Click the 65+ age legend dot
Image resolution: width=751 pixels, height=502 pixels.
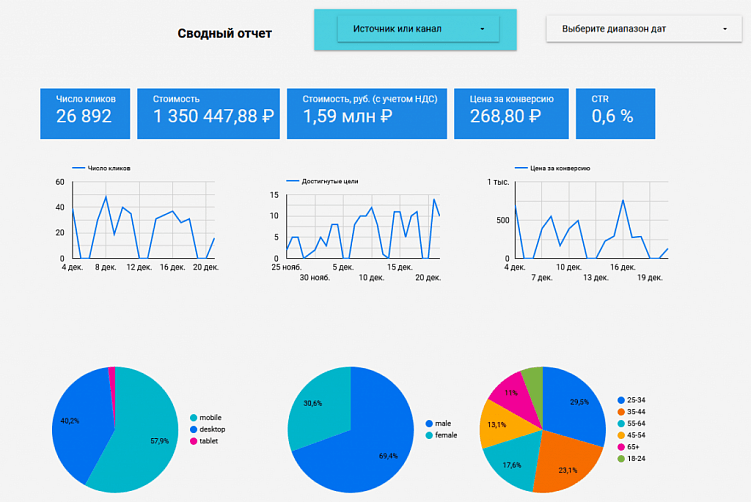coord(621,447)
